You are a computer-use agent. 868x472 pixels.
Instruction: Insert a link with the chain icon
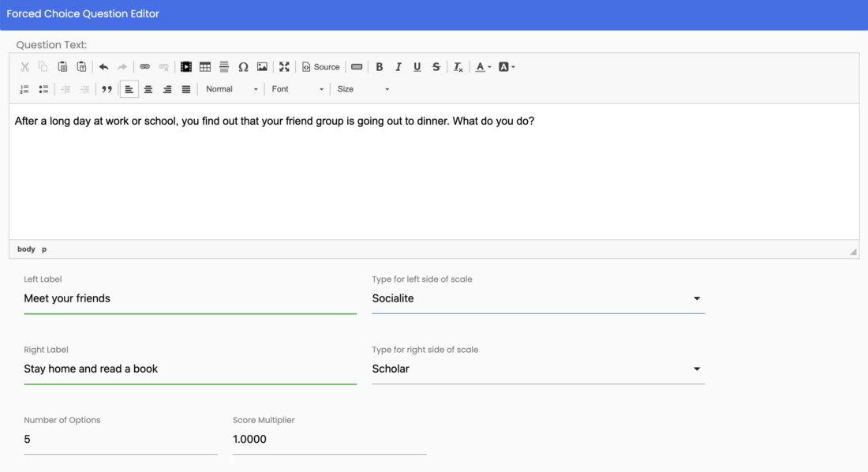pyautogui.click(x=144, y=67)
